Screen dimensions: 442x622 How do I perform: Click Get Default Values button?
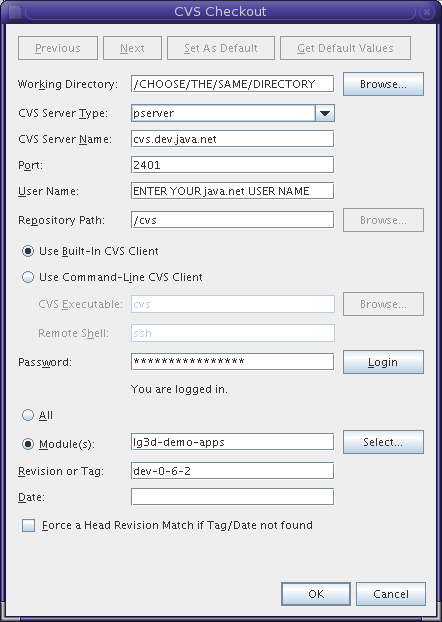(x=345, y=48)
